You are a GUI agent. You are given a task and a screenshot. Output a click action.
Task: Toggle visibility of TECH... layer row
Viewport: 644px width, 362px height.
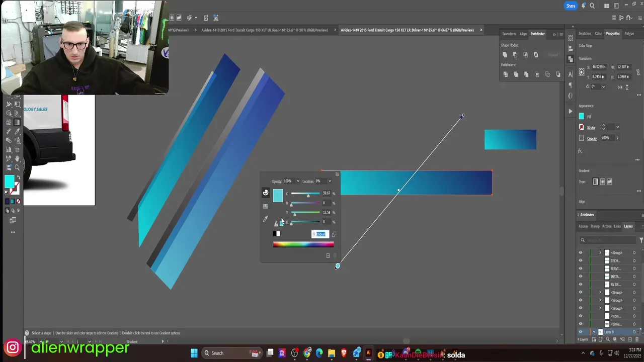(581, 260)
